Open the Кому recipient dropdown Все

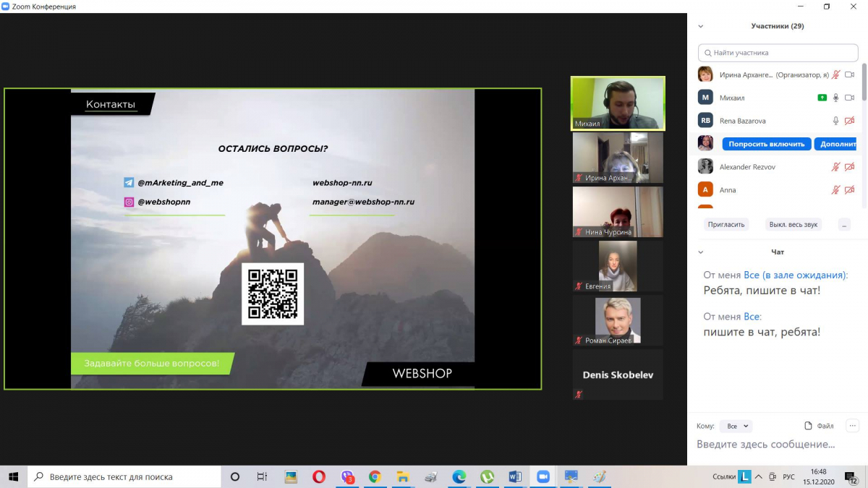click(x=737, y=427)
